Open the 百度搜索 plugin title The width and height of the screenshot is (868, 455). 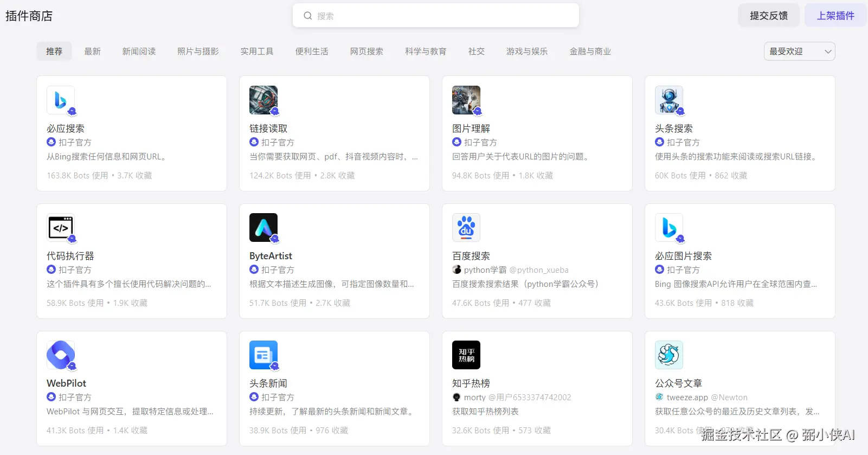(x=471, y=256)
